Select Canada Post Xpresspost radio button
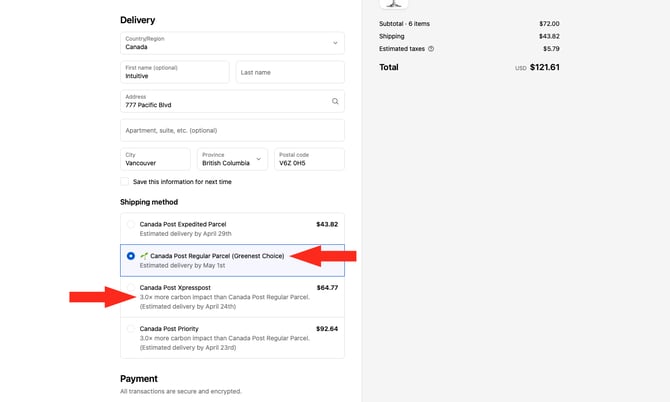This screenshot has height=402, width=670. pos(131,288)
